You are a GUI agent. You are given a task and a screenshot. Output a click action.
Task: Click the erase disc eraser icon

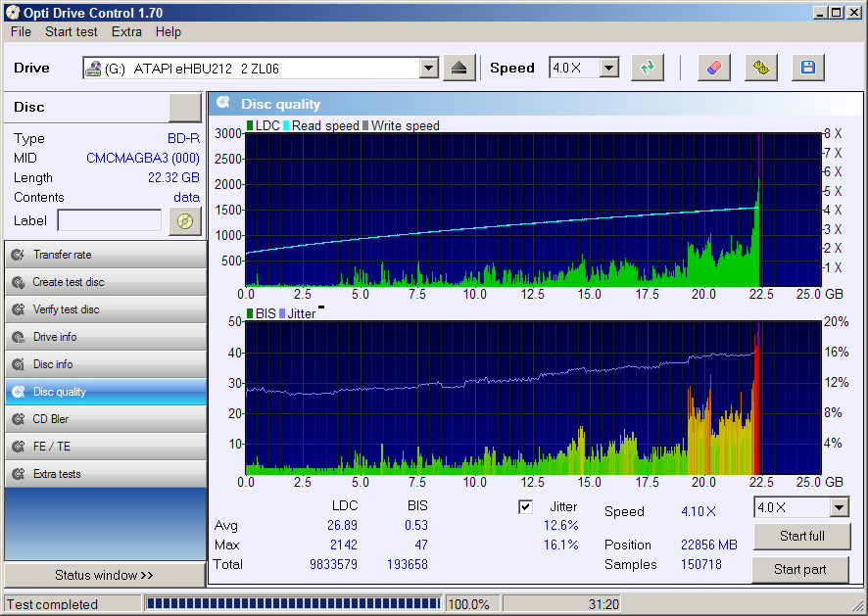tap(713, 68)
